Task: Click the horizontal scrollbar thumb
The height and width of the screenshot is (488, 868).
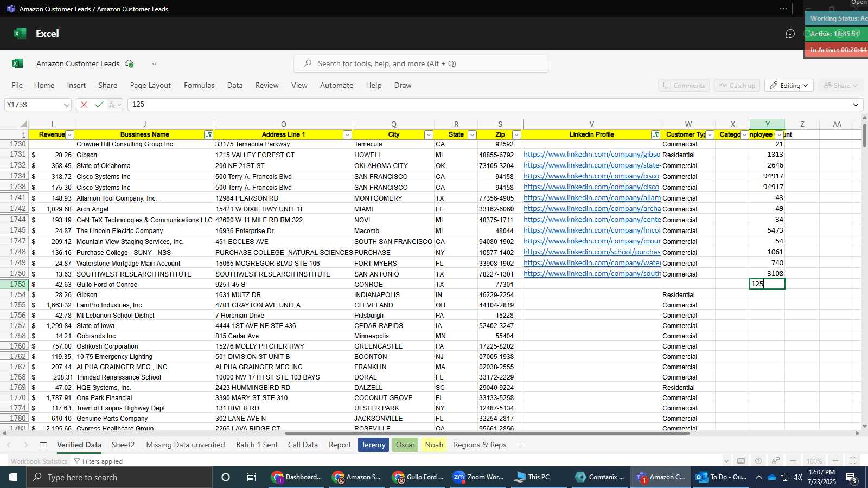Action: (487, 433)
